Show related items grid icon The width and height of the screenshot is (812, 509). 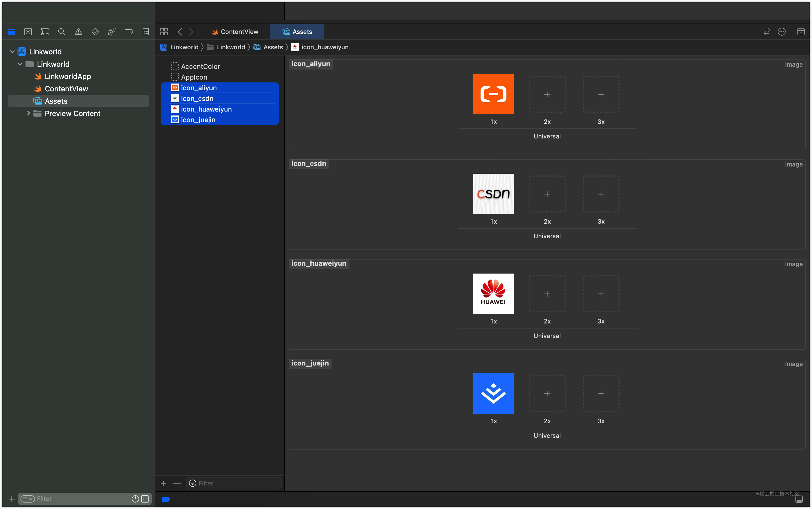click(164, 32)
